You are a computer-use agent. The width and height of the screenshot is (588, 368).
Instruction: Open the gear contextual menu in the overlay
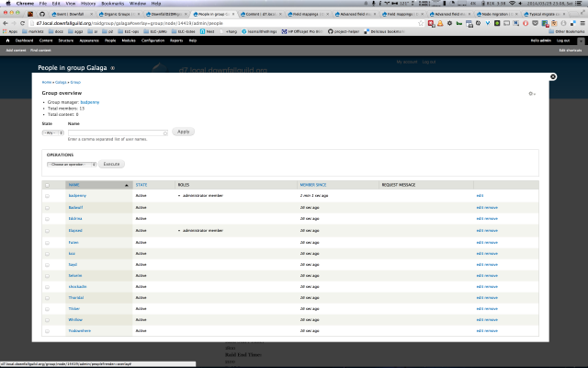tap(532, 94)
